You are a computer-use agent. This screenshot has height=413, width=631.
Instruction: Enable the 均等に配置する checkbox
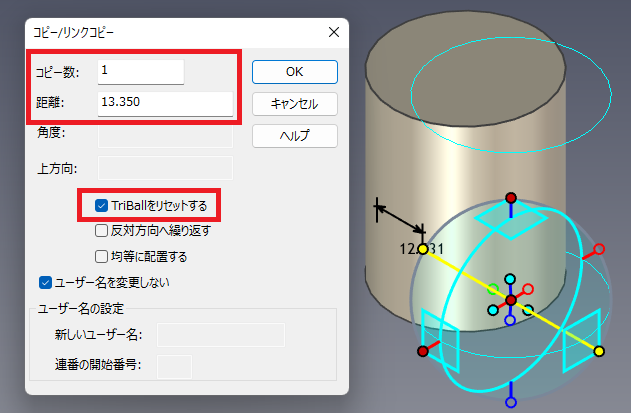pos(102,256)
